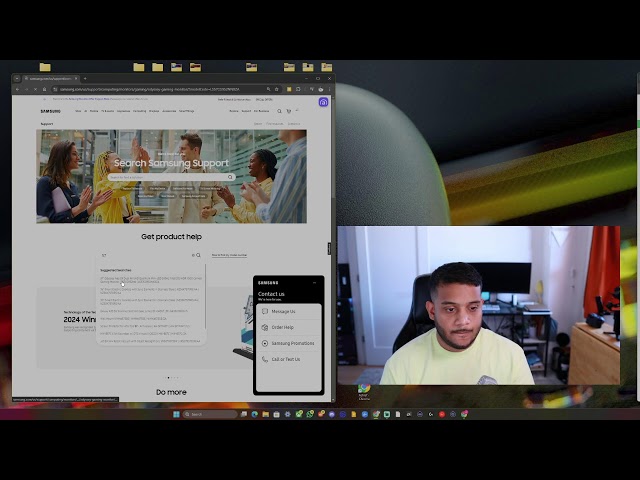640x480 pixels.
Task: Open the shopping cart icon in Samsung header
Action: 289,111
